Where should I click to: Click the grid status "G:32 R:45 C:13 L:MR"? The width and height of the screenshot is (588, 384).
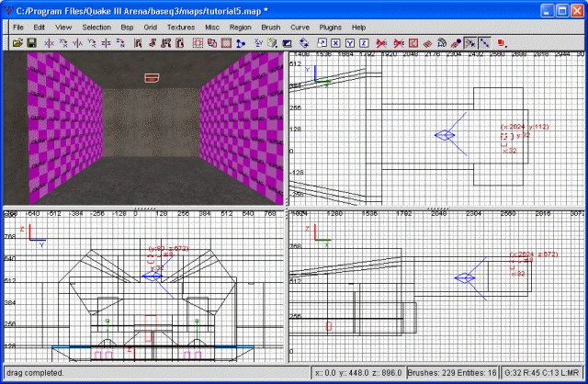pyautogui.click(x=542, y=373)
